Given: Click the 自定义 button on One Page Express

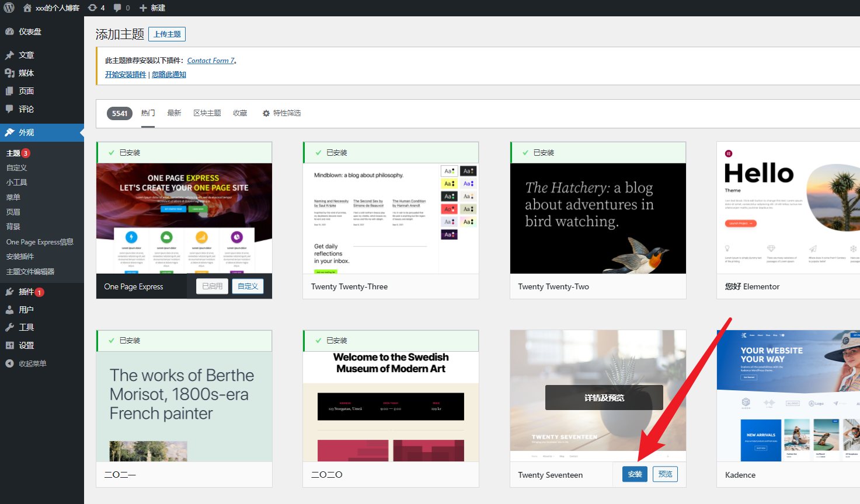Looking at the screenshot, I should point(248,286).
